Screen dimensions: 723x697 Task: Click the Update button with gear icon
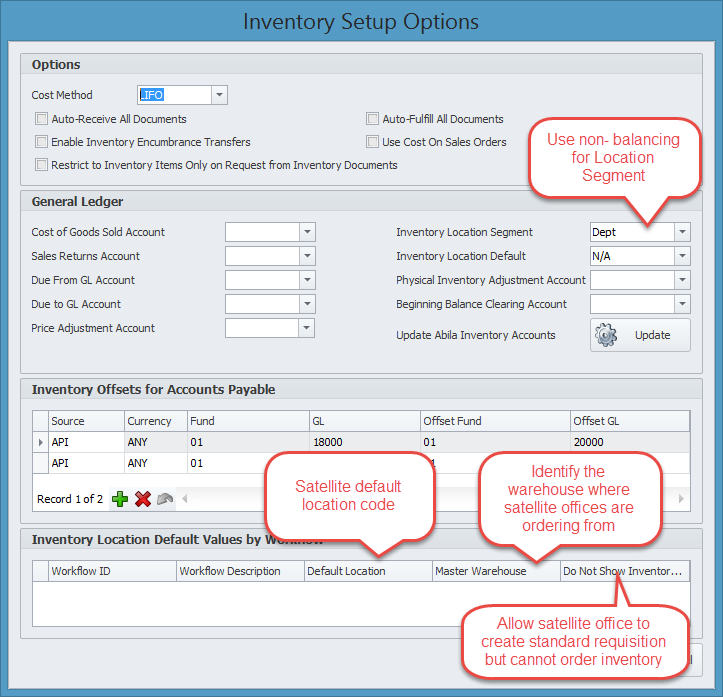640,335
